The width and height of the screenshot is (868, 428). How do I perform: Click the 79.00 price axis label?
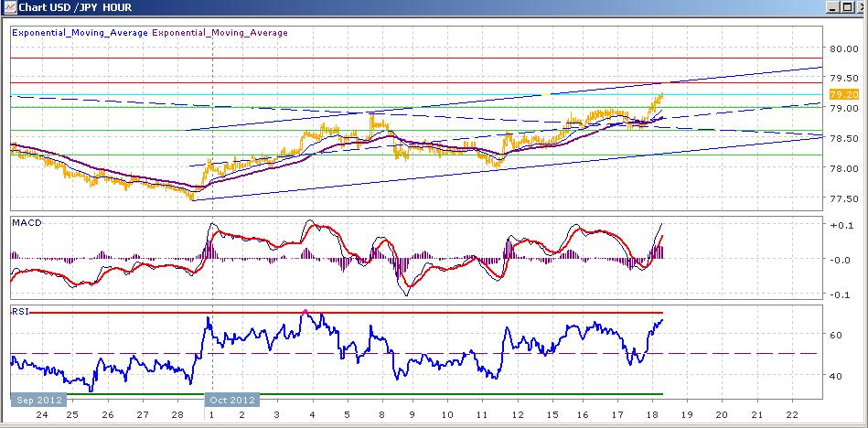click(x=843, y=108)
